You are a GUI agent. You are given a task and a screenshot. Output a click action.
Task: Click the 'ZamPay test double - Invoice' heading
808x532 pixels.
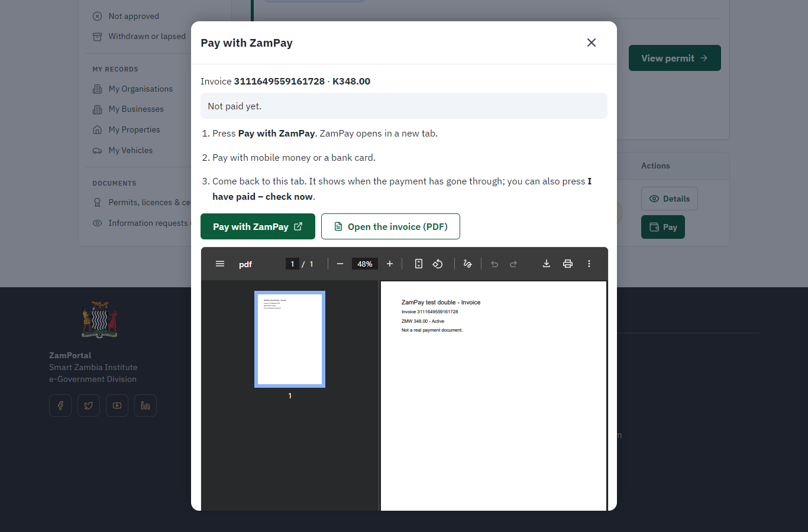tap(441, 302)
